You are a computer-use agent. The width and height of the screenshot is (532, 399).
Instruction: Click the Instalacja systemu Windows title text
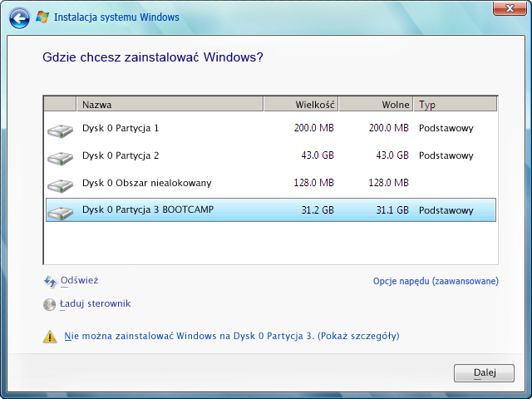(x=116, y=17)
